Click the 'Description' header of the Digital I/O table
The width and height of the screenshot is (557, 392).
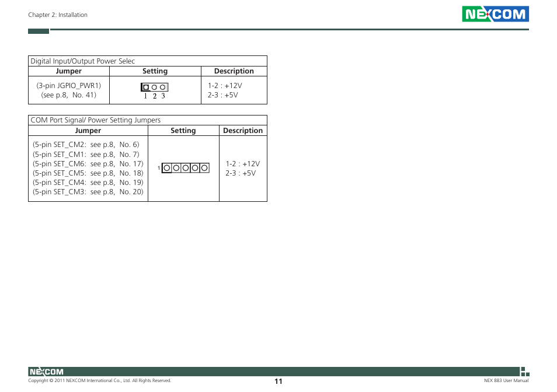pyautogui.click(x=234, y=71)
